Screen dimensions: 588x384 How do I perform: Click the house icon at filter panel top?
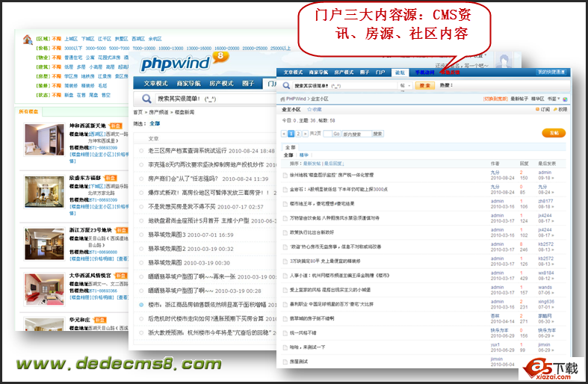pyautogui.click(x=27, y=39)
